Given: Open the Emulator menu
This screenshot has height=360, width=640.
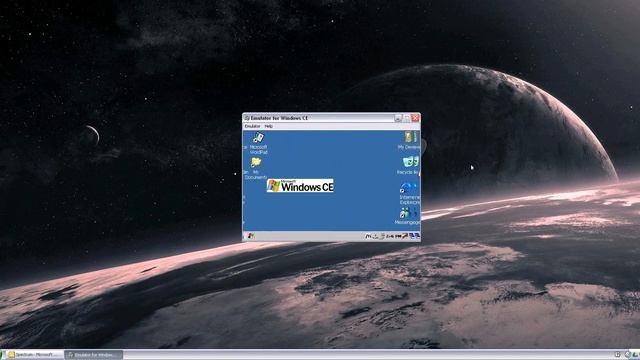Looking at the screenshot, I should coord(252,127).
